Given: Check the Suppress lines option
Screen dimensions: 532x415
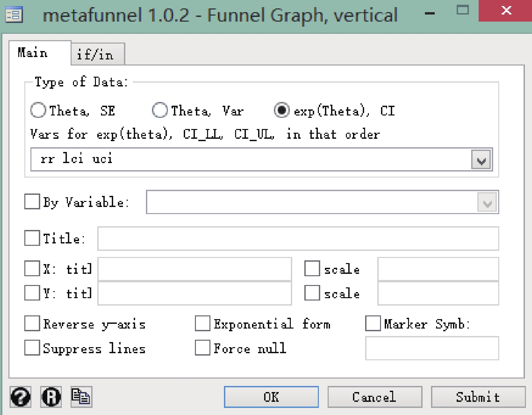Looking at the screenshot, I should pyautogui.click(x=32, y=348).
